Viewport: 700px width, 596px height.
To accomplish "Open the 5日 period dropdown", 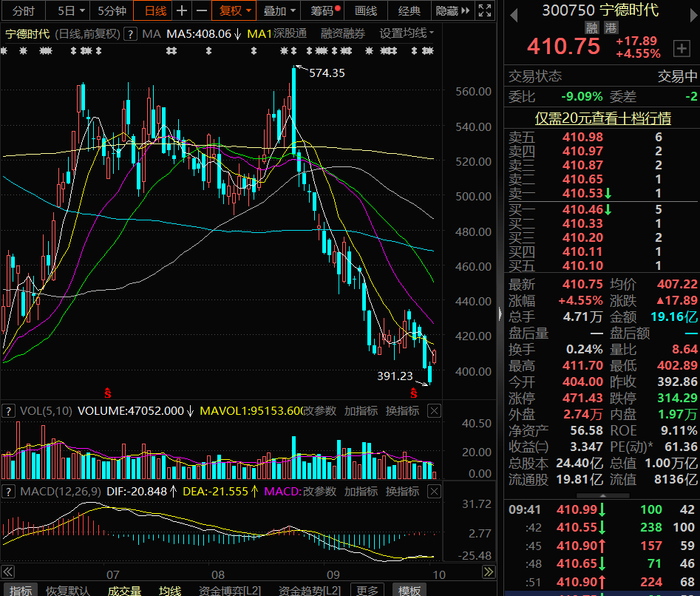I will [x=71, y=10].
